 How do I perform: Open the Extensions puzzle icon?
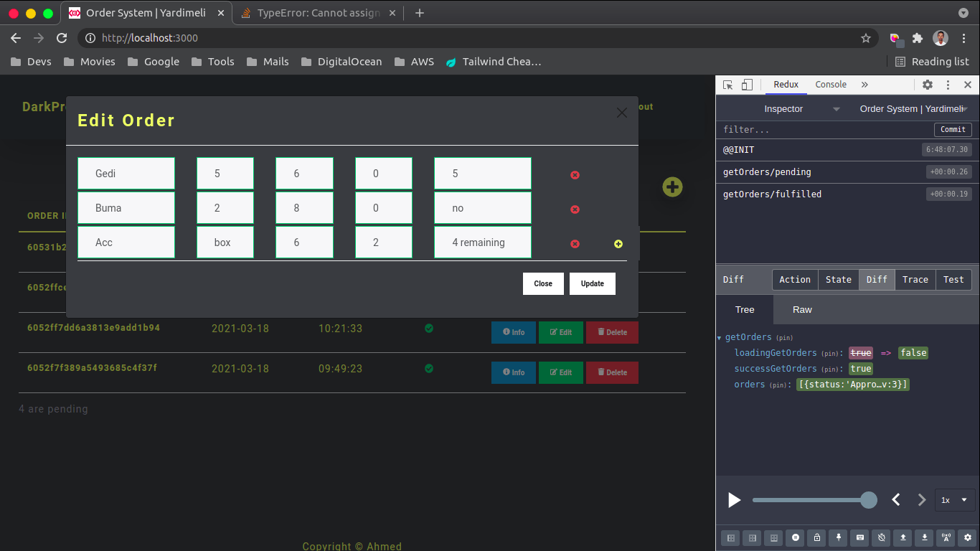pyautogui.click(x=918, y=38)
